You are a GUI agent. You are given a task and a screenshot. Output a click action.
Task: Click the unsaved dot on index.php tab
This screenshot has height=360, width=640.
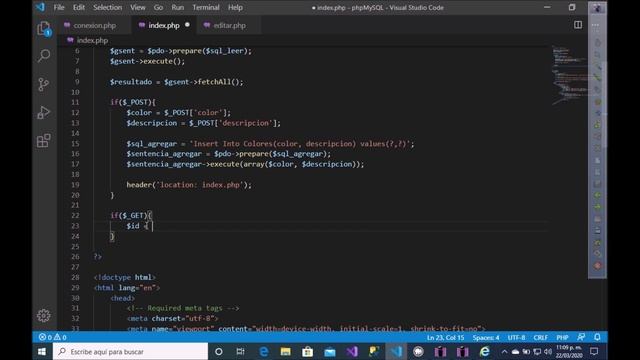pos(187,25)
